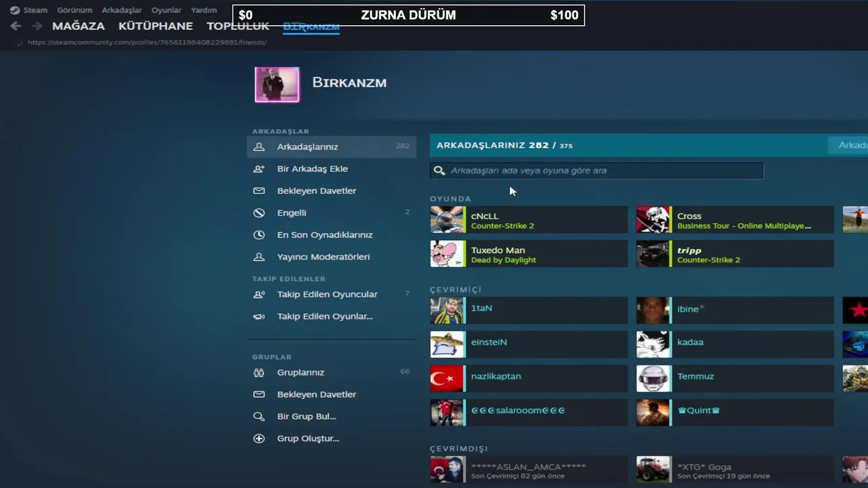Open online friend Temmuz
This screenshot has width=868, height=488.
pos(735,378)
